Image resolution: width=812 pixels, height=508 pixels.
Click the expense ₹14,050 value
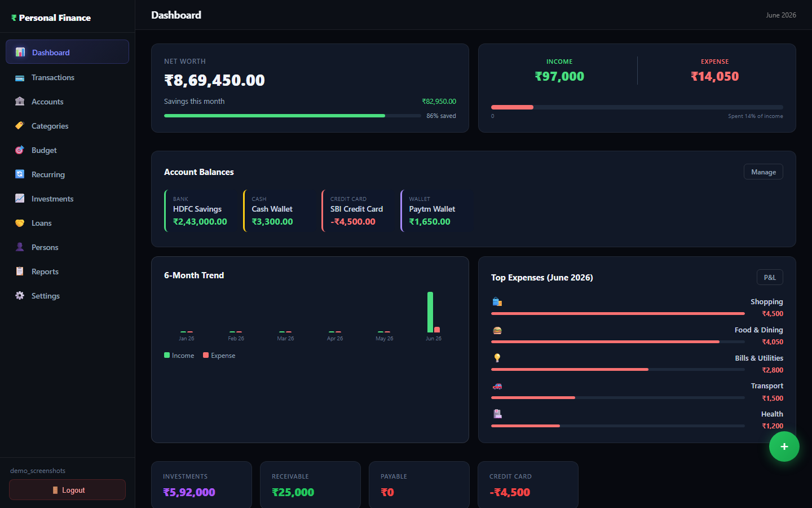tap(715, 76)
